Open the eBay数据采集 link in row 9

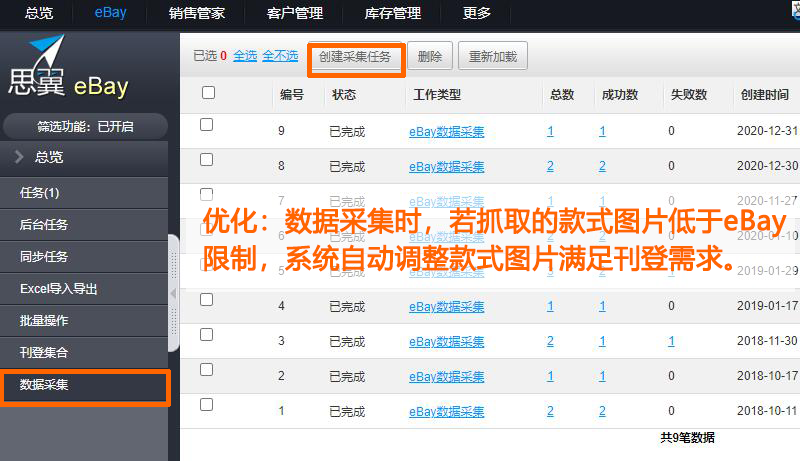tap(446, 132)
